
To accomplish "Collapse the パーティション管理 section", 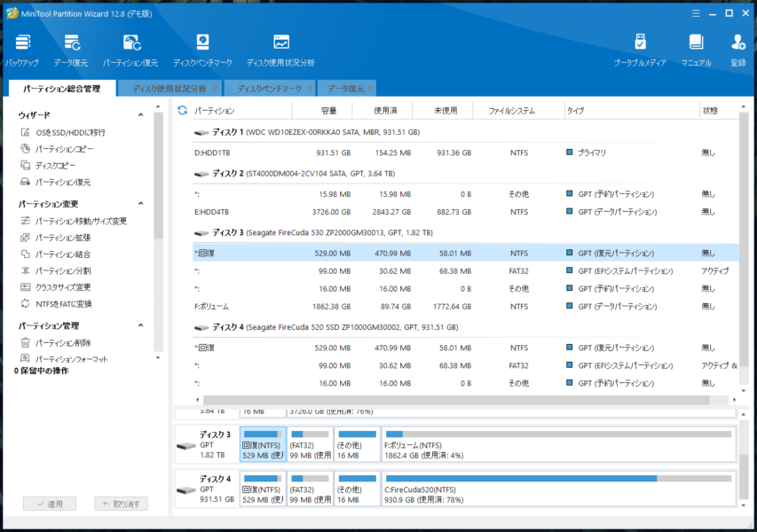I will coord(140,325).
